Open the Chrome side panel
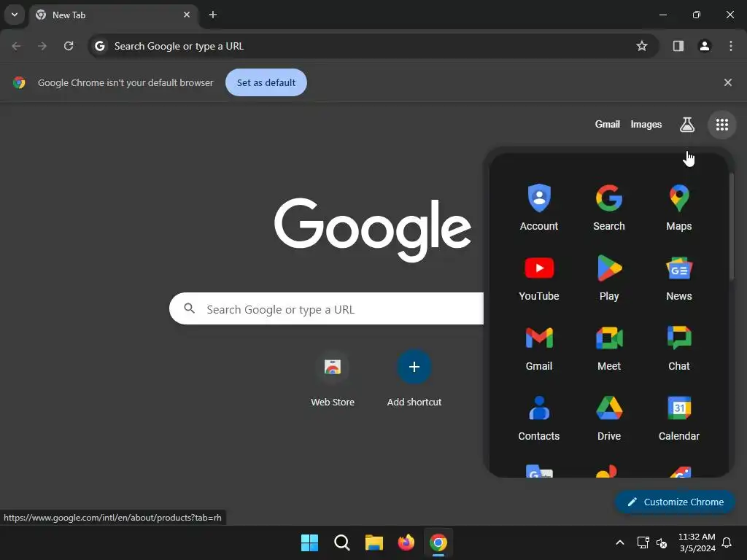 (x=678, y=46)
